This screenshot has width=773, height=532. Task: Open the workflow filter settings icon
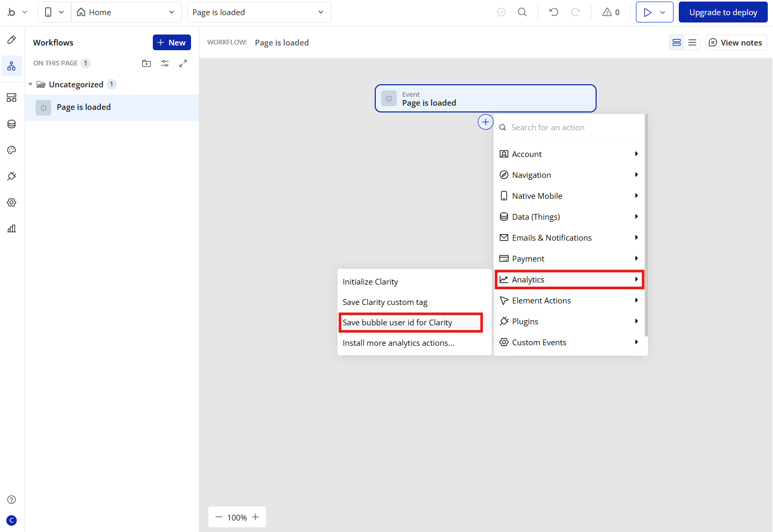click(165, 63)
